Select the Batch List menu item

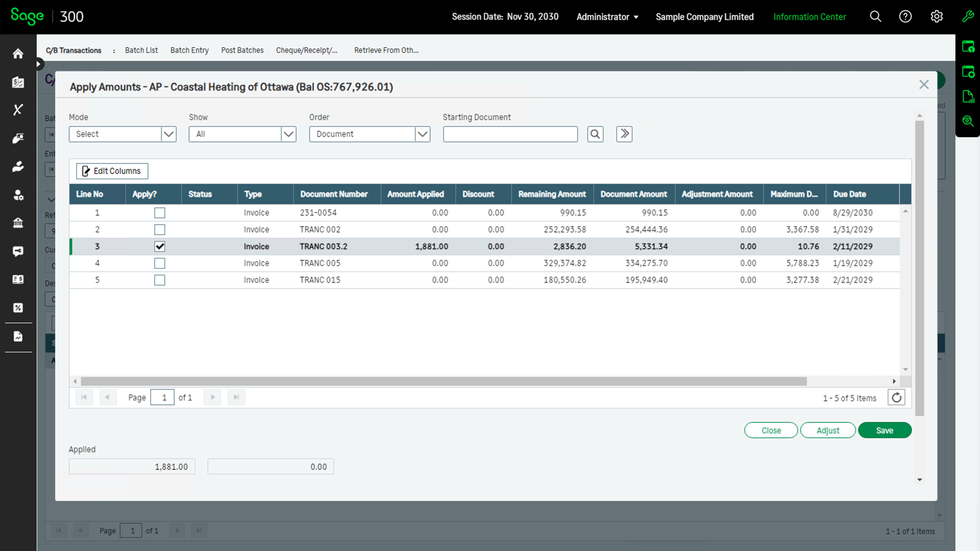[x=141, y=50]
